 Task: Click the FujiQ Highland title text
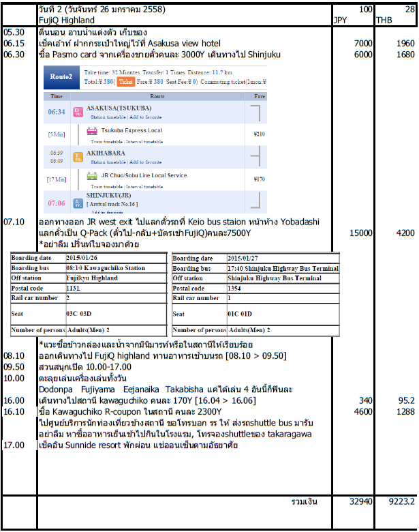tap(67, 20)
